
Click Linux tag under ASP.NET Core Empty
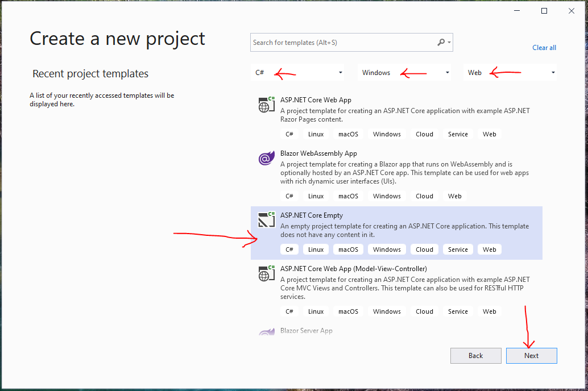click(316, 249)
